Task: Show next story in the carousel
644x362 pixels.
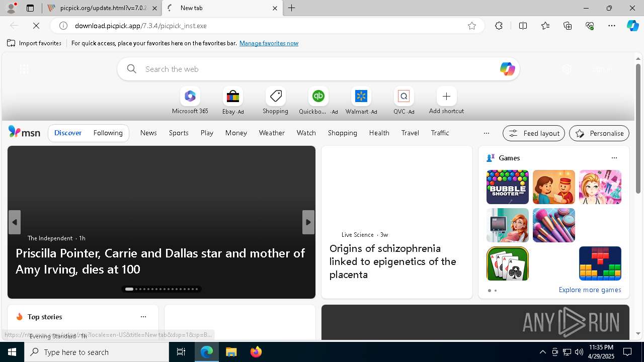Action: click(x=308, y=222)
